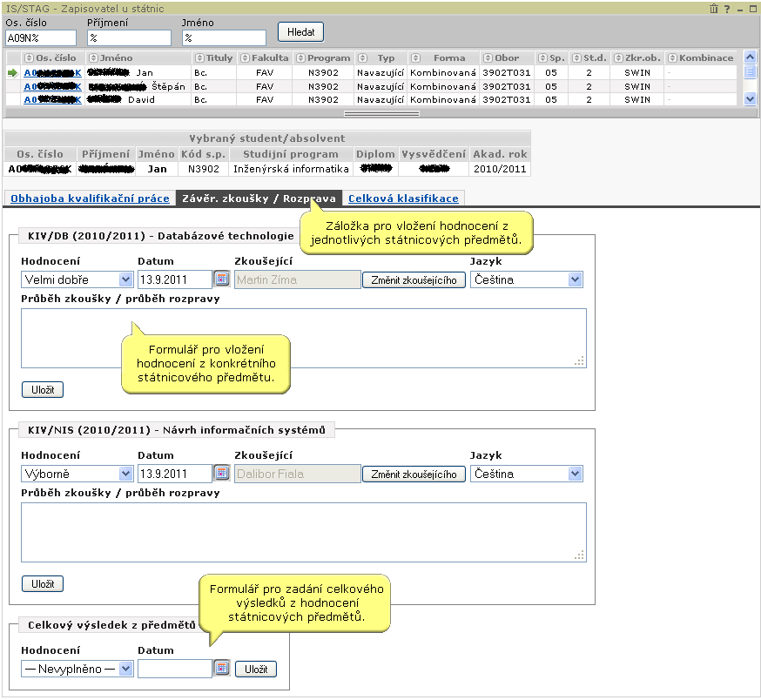Focus the Jméno search field
Viewport: 761px width, 700px height.
[224, 37]
